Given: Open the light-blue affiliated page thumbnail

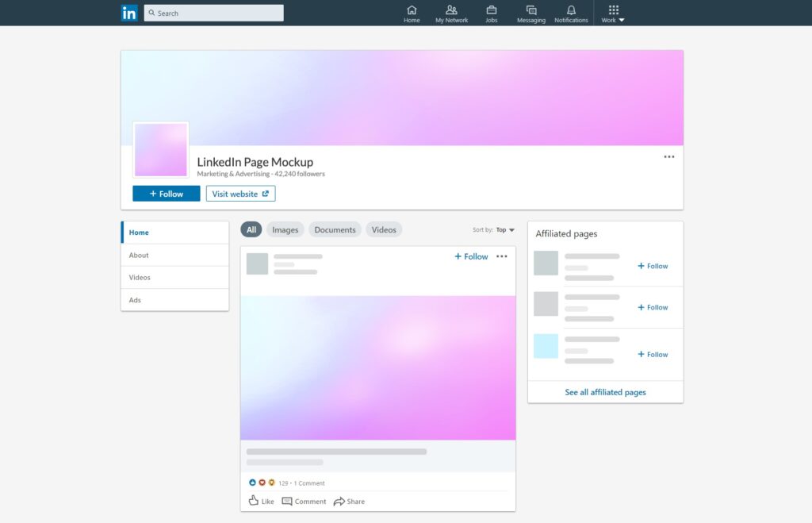Looking at the screenshot, I should point(546,346).
